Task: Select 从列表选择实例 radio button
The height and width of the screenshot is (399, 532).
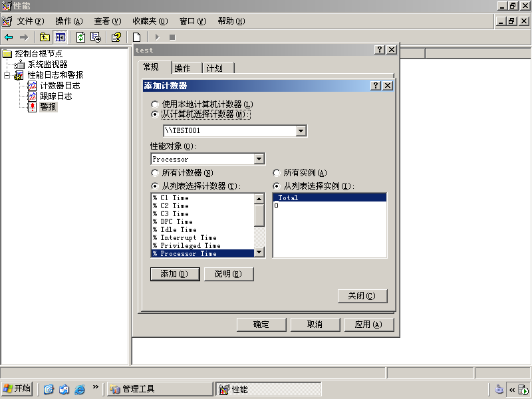Action: pyautogui.click(x=277, y=186)
